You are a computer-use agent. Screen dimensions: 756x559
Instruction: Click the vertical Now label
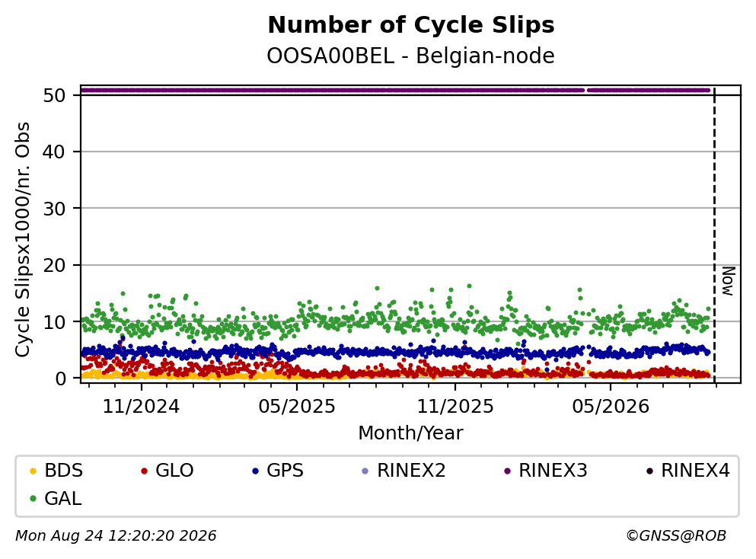coord(728,281)
